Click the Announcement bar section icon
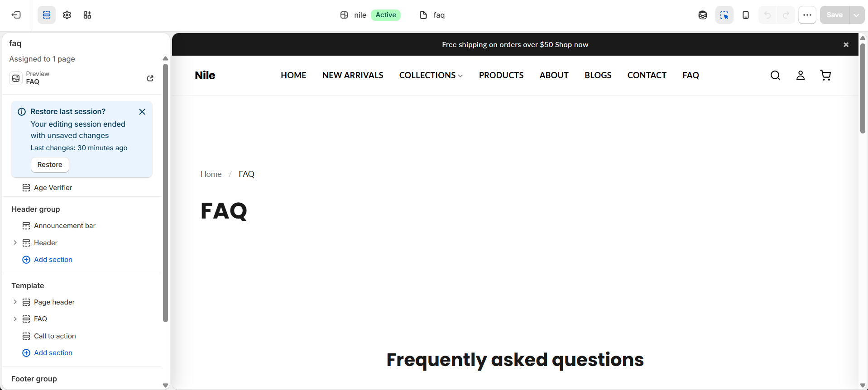The height and width of the screenshot is (390, 868). click(x=26, y=226)
